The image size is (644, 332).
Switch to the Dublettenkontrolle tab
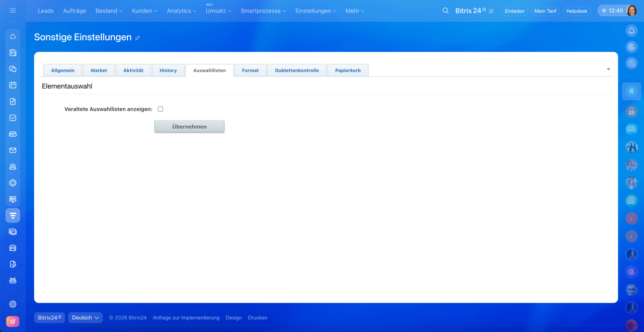click(297, 70)
